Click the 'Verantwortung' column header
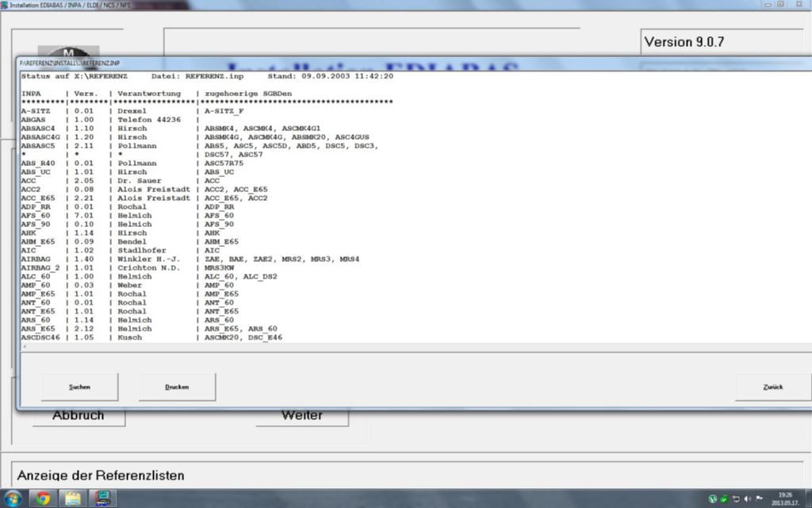Image resolution: width=812 pixels, height=508 pixels. coord(149,94)
